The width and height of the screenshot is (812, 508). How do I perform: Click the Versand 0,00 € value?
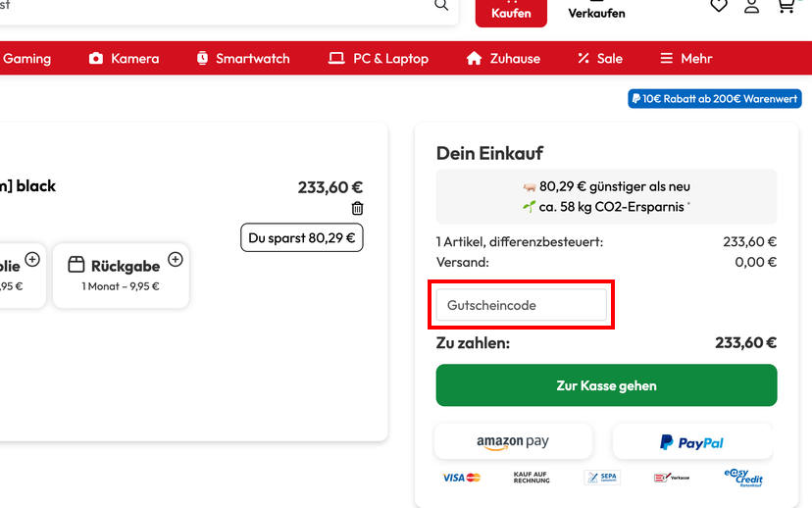(x=755, y=262)
